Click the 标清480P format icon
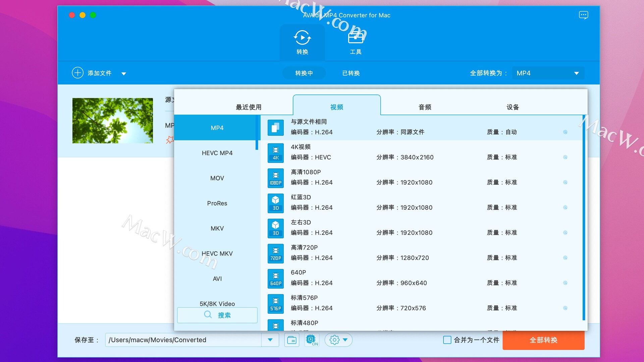Image resolution: width=644 pixels, height=362 pixels. tap(275, 325)
